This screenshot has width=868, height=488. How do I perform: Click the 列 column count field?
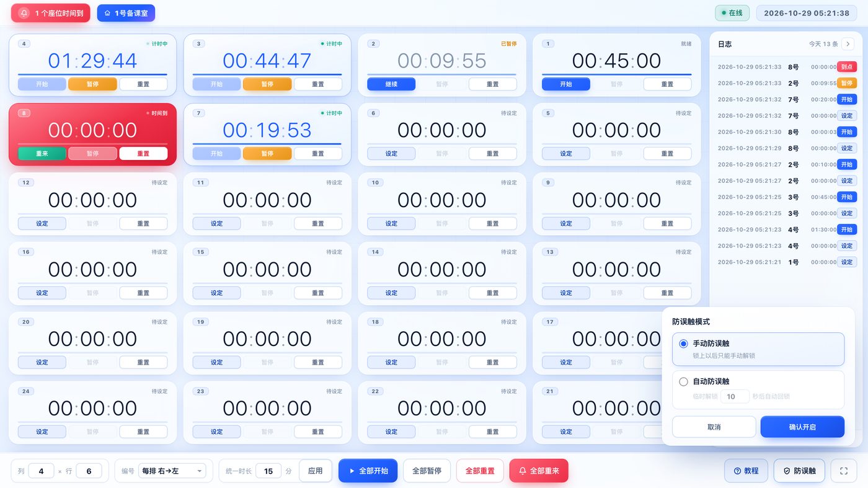point(42,471)
